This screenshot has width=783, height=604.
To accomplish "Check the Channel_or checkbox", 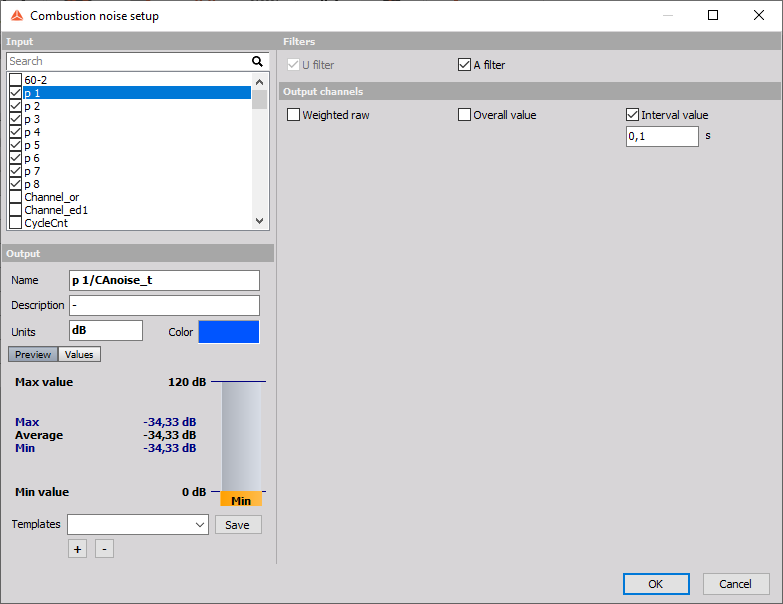I will tap(15, 196).
